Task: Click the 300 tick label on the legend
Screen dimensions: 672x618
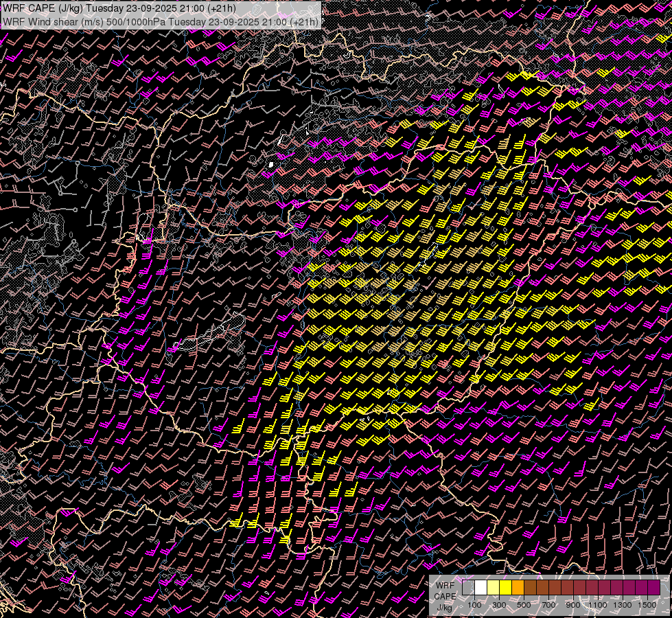Action: click(499, 605)
